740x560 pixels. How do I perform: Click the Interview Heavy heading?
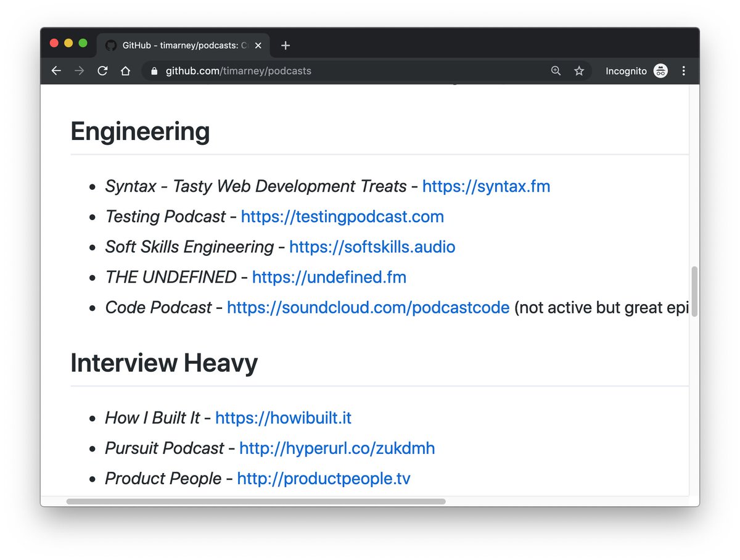click(164, 363)
